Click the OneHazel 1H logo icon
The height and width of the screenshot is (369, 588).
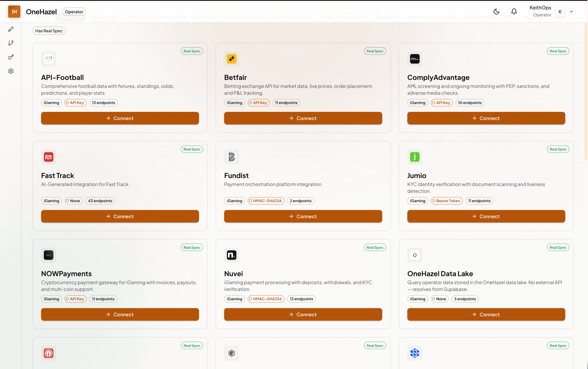click(x=14, y=11)
